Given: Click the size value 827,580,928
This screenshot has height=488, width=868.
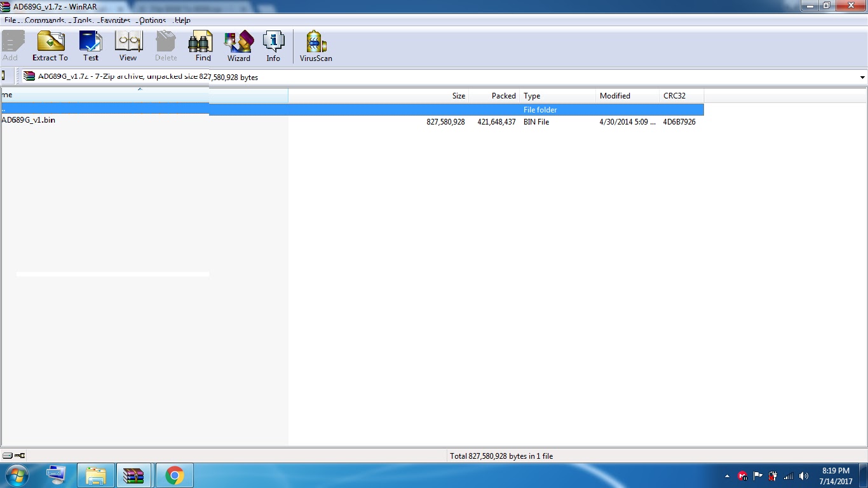Looking at the screenshot, I should point(445,122).
